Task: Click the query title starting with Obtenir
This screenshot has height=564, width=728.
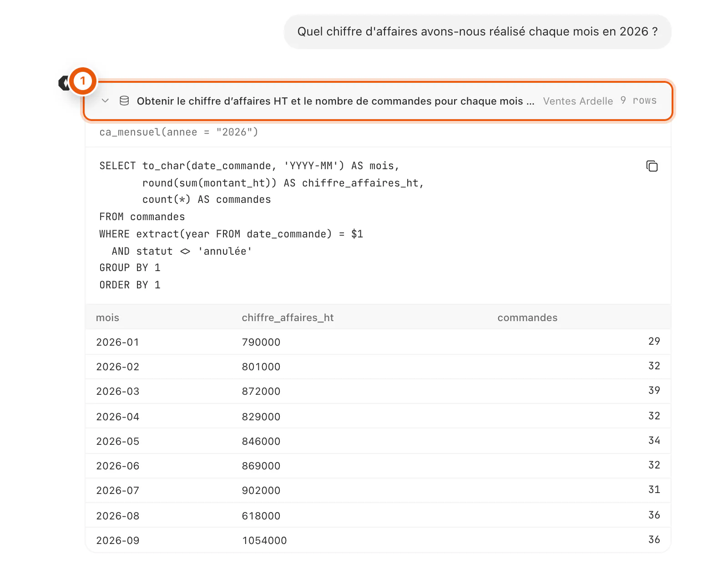Action: [x=335, y=101]
